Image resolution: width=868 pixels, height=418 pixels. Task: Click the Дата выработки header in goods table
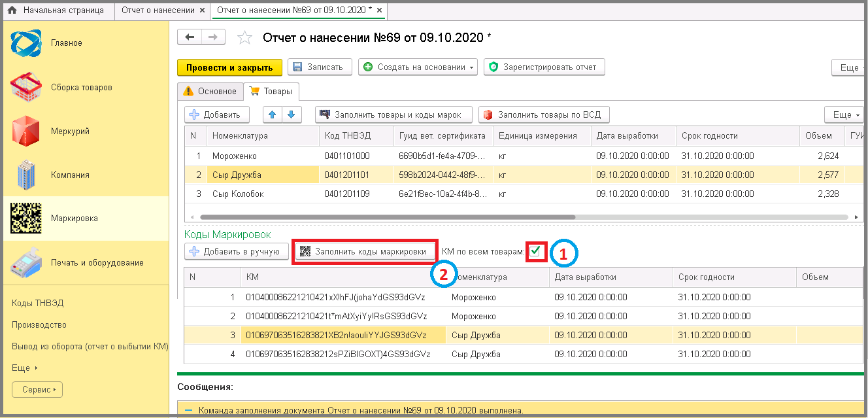tap(633, 136)
